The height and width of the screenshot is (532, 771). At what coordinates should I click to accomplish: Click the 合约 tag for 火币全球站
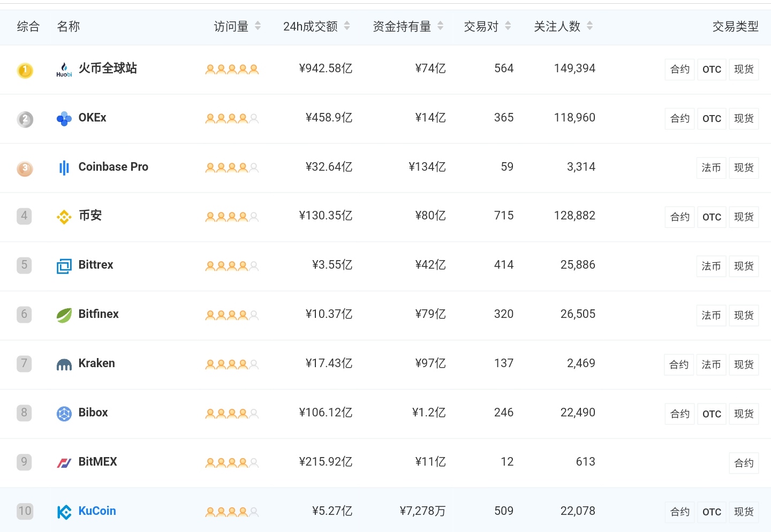click(680, 70)
